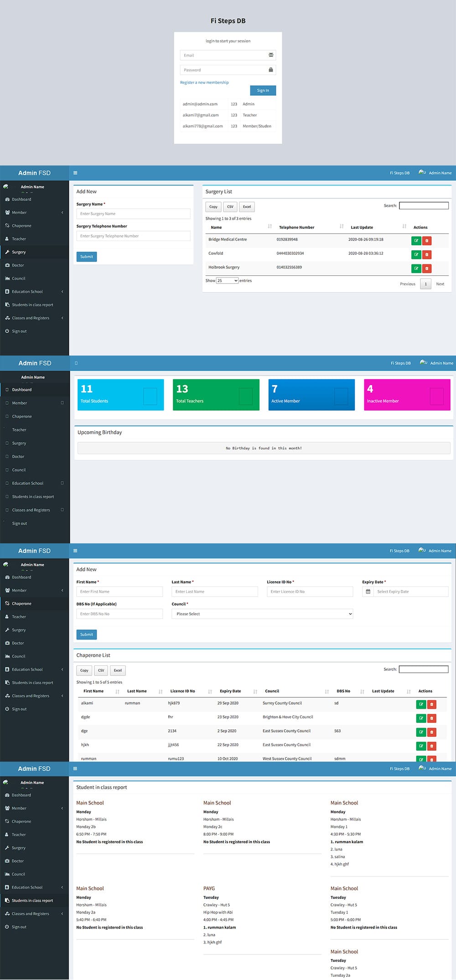Edit the Bridge Medical Centre surgery entry
Screen dimensions: 456x980
click(x=416, y=241)
